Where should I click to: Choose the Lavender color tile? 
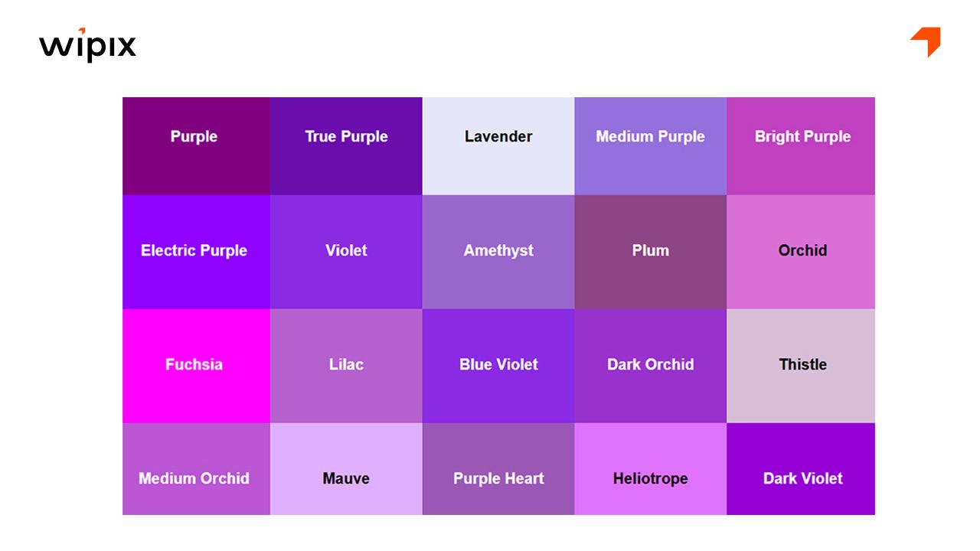click(498, 145)
